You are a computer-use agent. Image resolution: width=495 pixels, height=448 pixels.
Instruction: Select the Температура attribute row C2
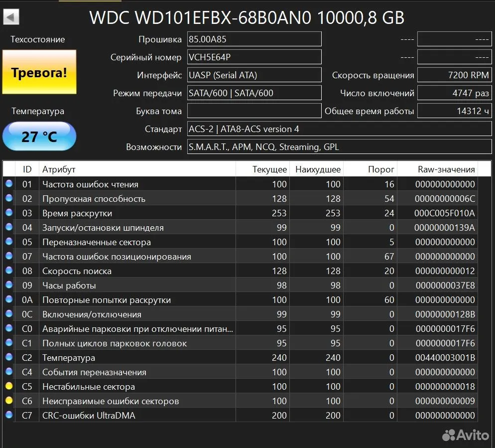pos(240,358)
